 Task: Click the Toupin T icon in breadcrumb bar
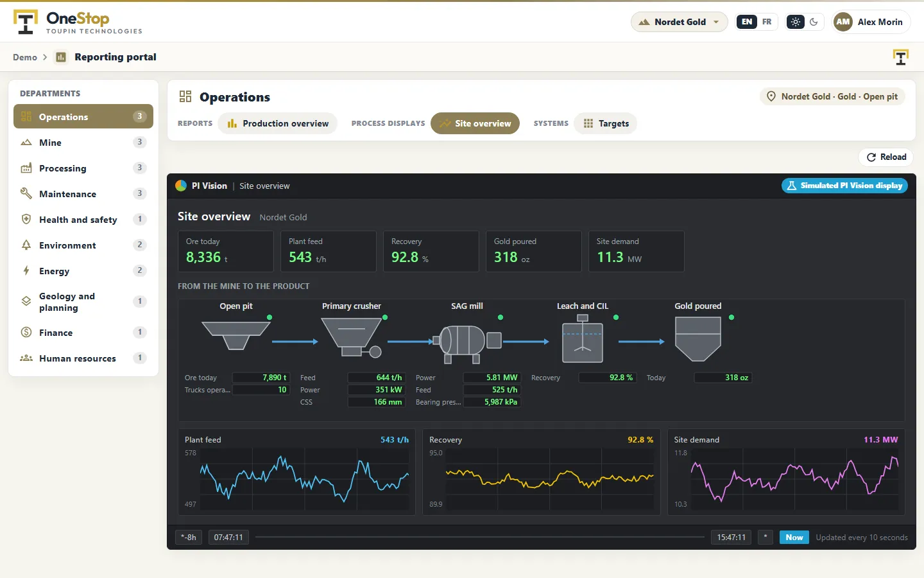click(x=901, y=57)
